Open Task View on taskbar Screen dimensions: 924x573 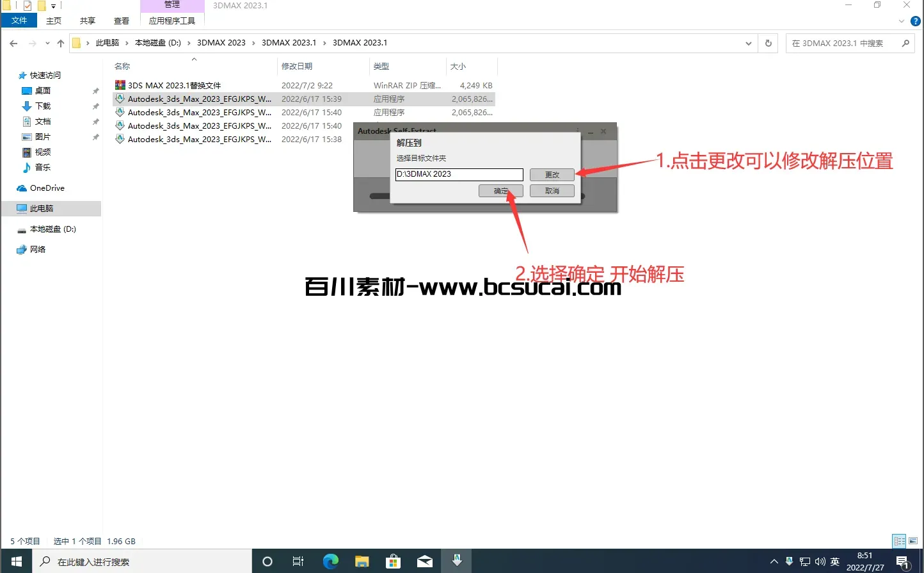pos(298,561)
